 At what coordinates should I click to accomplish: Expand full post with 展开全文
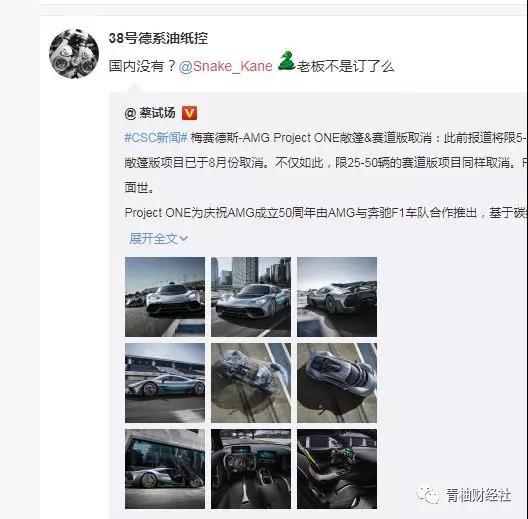[154, 238]
